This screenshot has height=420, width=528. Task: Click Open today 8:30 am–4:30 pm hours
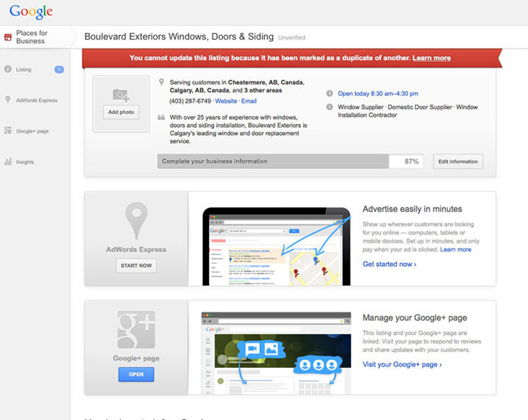[x=378, y=94]
